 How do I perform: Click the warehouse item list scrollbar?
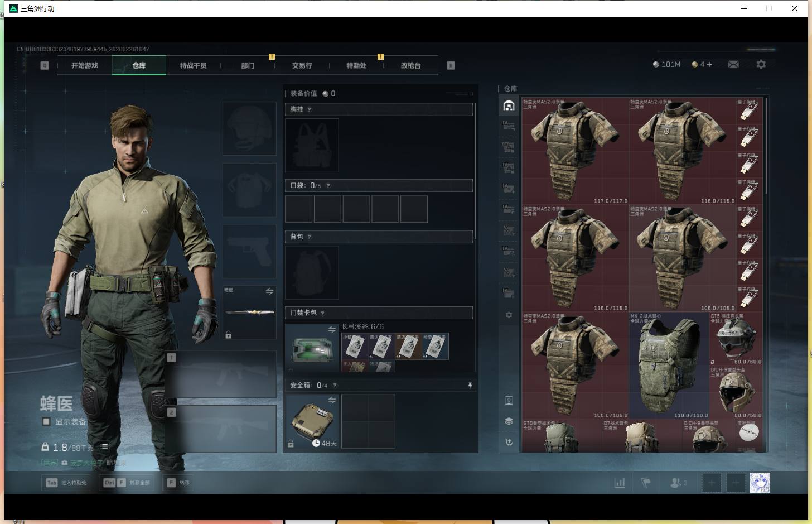pos(767,146)
